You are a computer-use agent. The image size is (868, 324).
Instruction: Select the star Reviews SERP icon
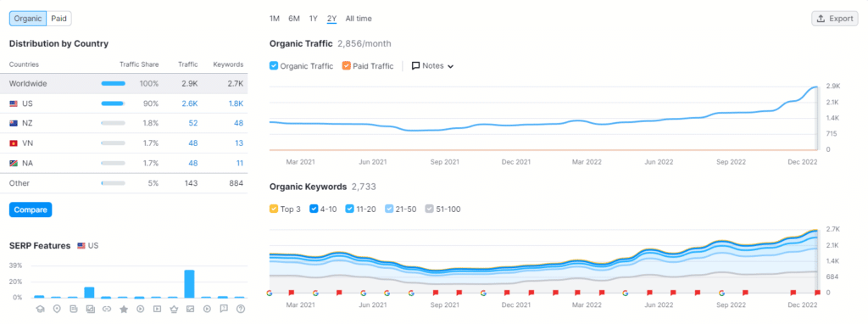click(x=124, y=309)
